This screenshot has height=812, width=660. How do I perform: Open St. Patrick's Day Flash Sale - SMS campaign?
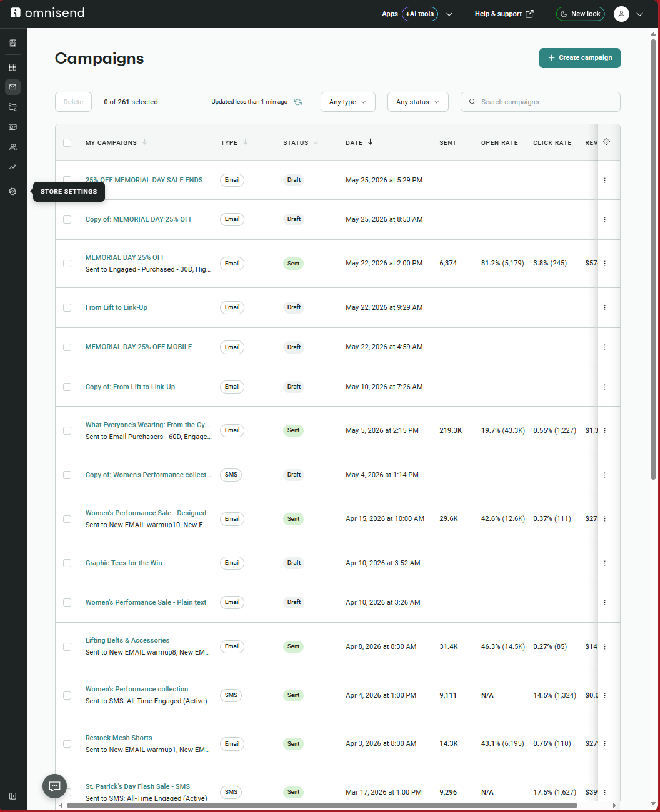pyautogui.click(x=137, y=786)
